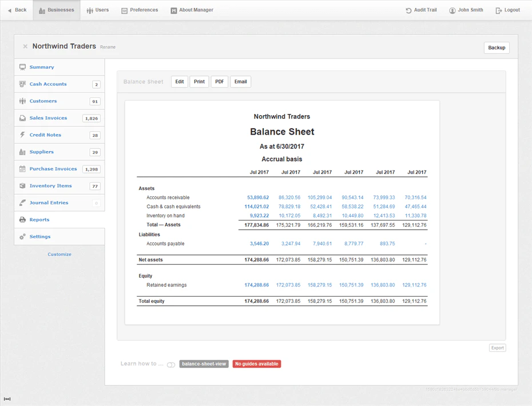Click Rename next to Northwind Traders
Viewport: 532px width, 406px height.
(108, 47)
